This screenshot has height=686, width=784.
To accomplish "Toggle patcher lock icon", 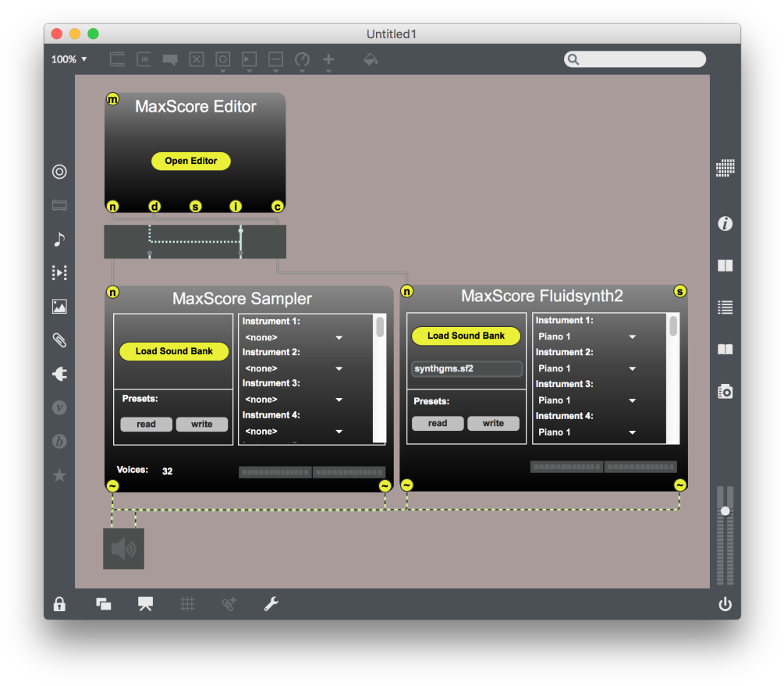I will click(59, 604).
